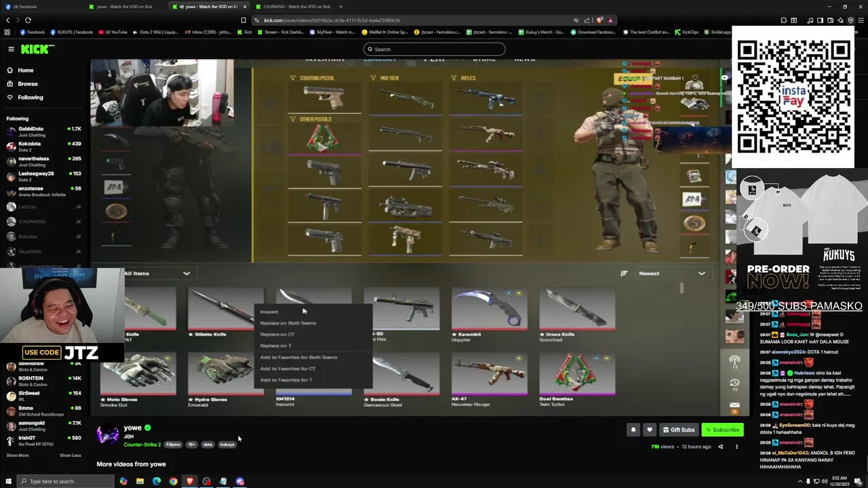The image size is (868, 488).
Task: Open the YouTube bookmark
Action: coord(113,32)
